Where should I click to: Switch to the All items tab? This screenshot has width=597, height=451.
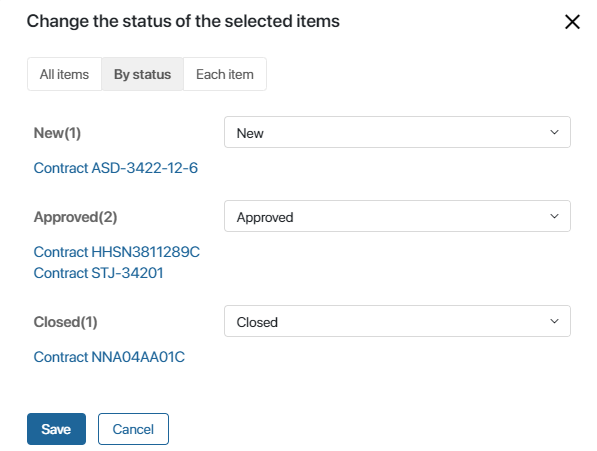[64, 74]
